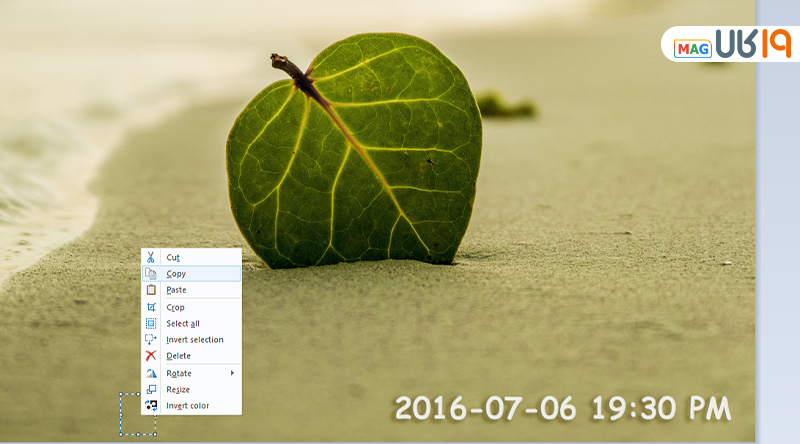Click the Invert selection icon
The width and height of the screenshot is (800, 444).
151,340
